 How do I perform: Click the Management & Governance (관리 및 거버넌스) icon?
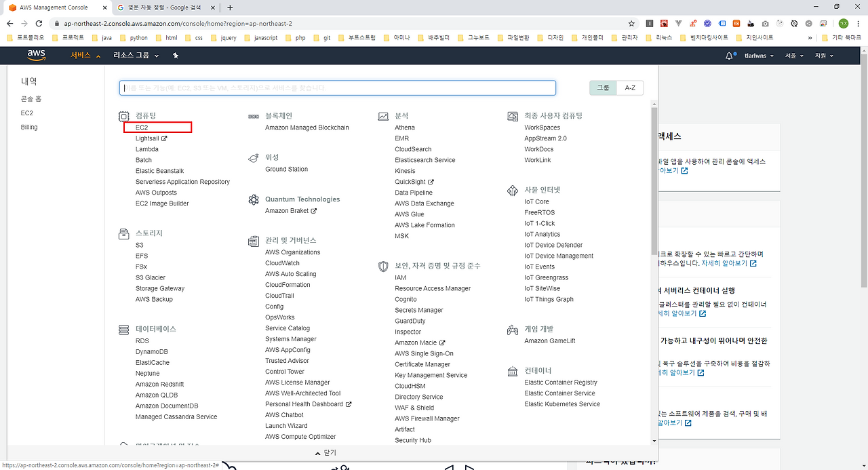[253, 241]
